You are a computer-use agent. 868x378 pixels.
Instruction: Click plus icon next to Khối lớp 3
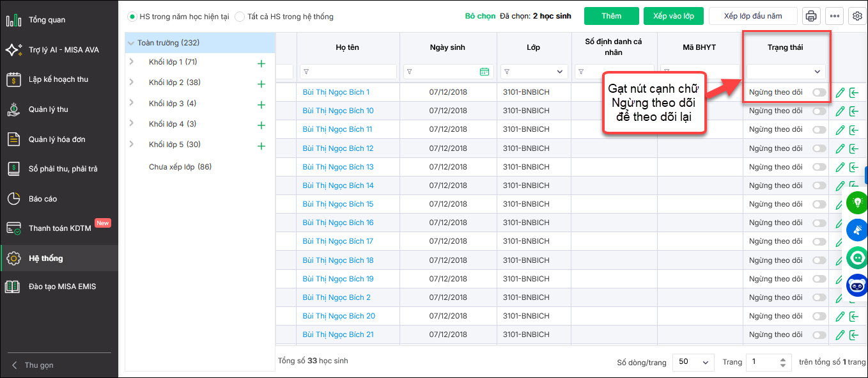coord(261,105)
